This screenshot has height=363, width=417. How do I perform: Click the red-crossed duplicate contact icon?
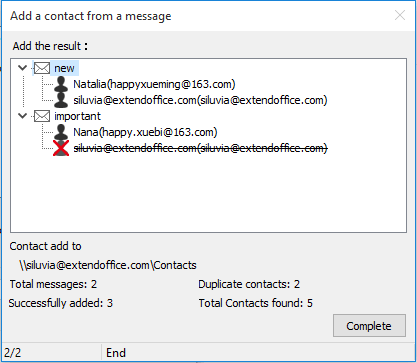pos(61,148)
